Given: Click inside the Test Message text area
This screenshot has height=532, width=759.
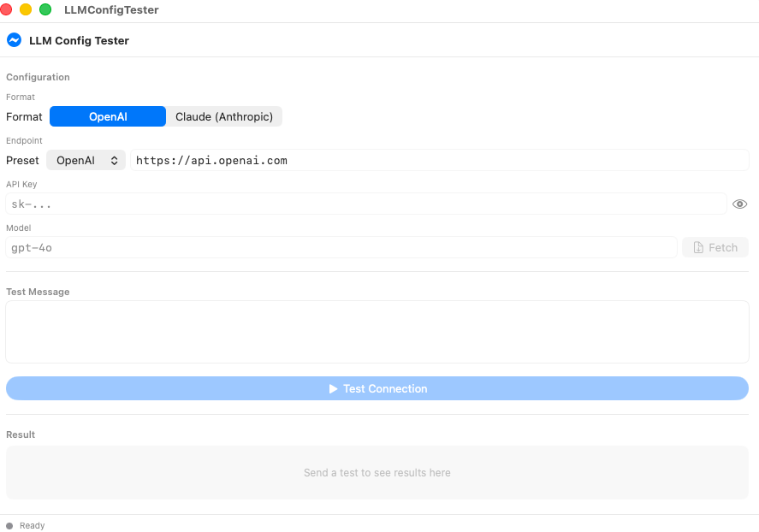Looking at the screenshot, I should click(377, 332).
